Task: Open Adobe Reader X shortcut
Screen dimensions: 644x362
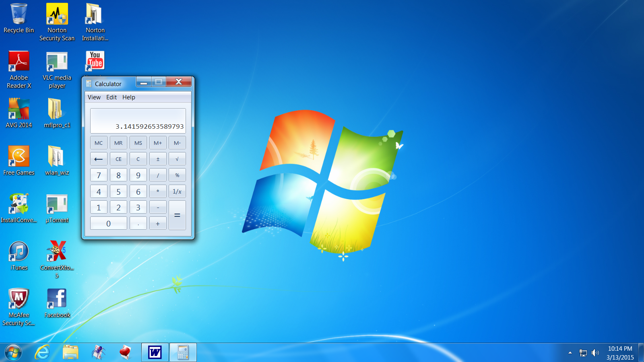Action: 19,70
